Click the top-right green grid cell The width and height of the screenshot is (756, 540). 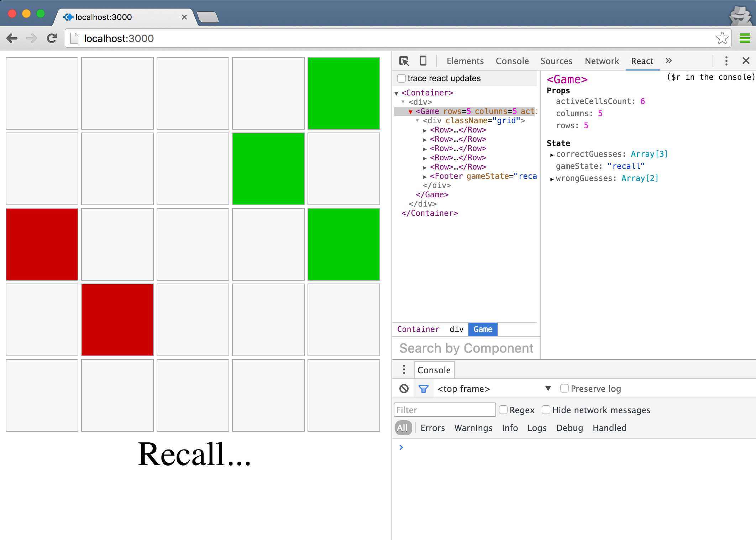(343, 93)
